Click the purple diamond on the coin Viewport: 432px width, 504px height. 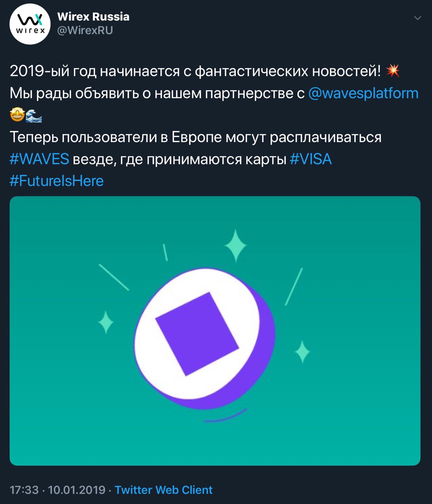tap(197, 334)
